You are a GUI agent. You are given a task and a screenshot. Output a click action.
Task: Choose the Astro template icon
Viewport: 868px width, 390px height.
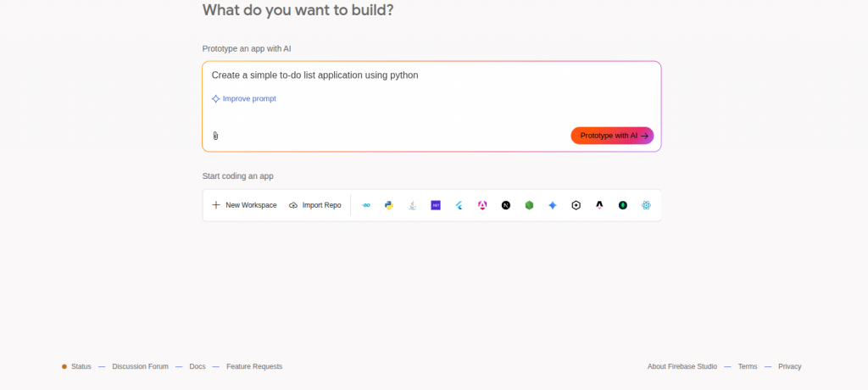[x=599, y=205]
